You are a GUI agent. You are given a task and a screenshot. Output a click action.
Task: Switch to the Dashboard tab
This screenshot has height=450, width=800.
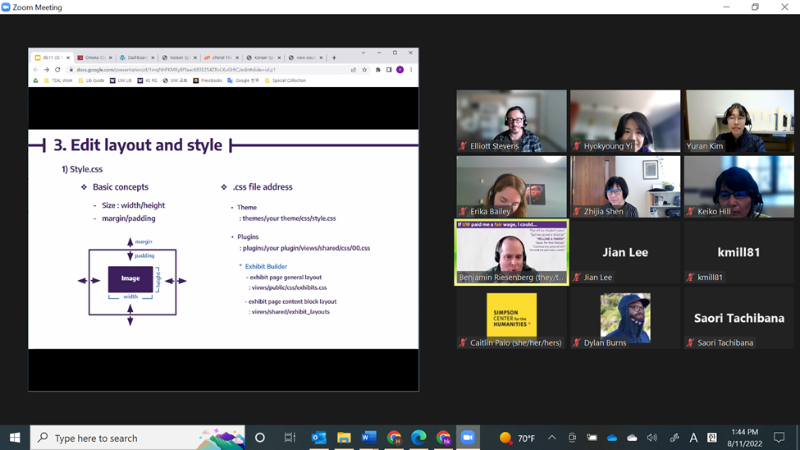coord(137,58)
